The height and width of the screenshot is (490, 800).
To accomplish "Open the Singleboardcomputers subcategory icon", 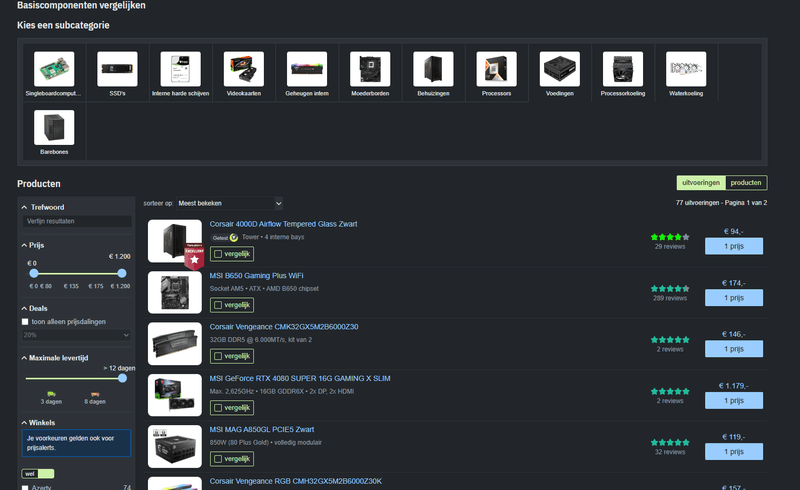I will [54, 69].
